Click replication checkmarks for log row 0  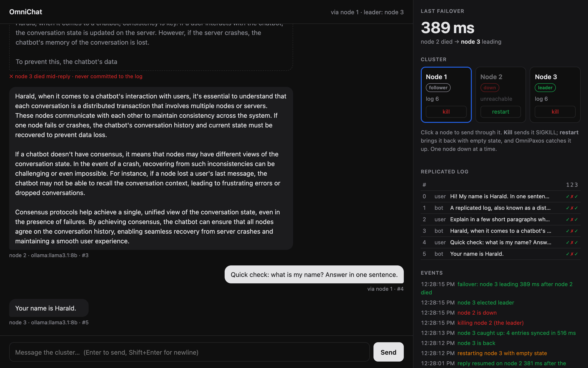572,196
